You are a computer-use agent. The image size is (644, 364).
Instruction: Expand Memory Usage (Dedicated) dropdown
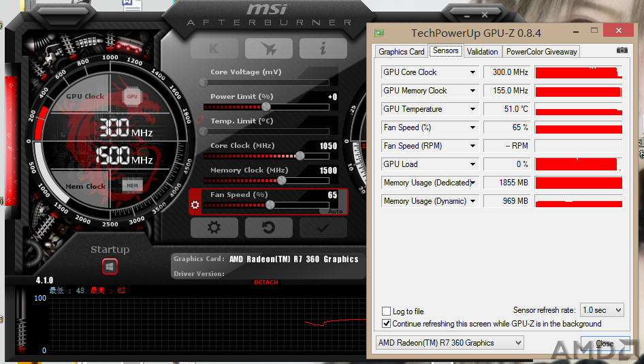[x=472, y=183]
